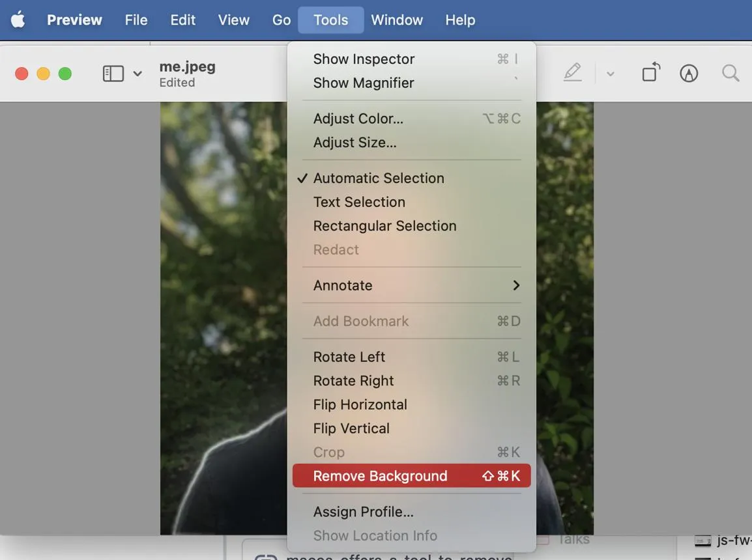Select Flip Horizontal menu item
752x560 pixels.
(411, 405)
